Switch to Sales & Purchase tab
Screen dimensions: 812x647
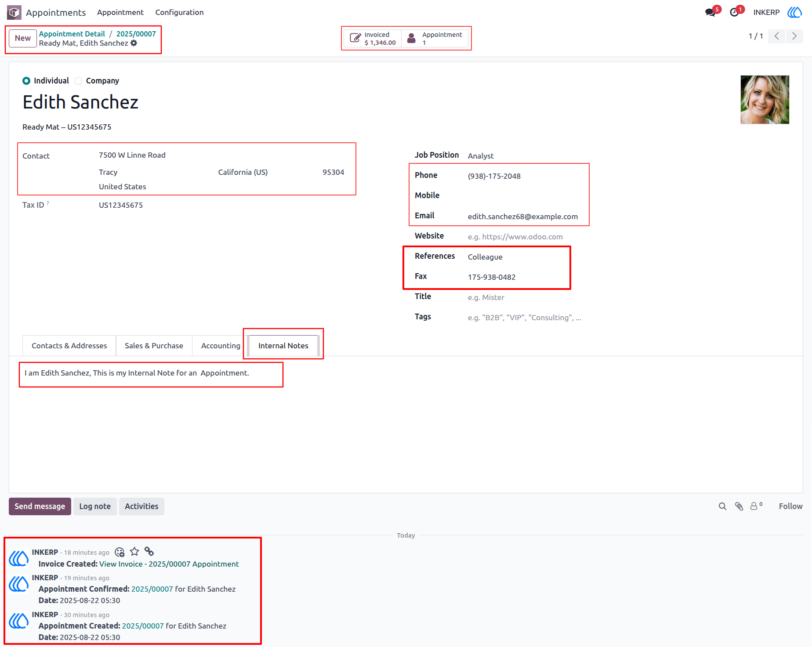tap(154, 346)
